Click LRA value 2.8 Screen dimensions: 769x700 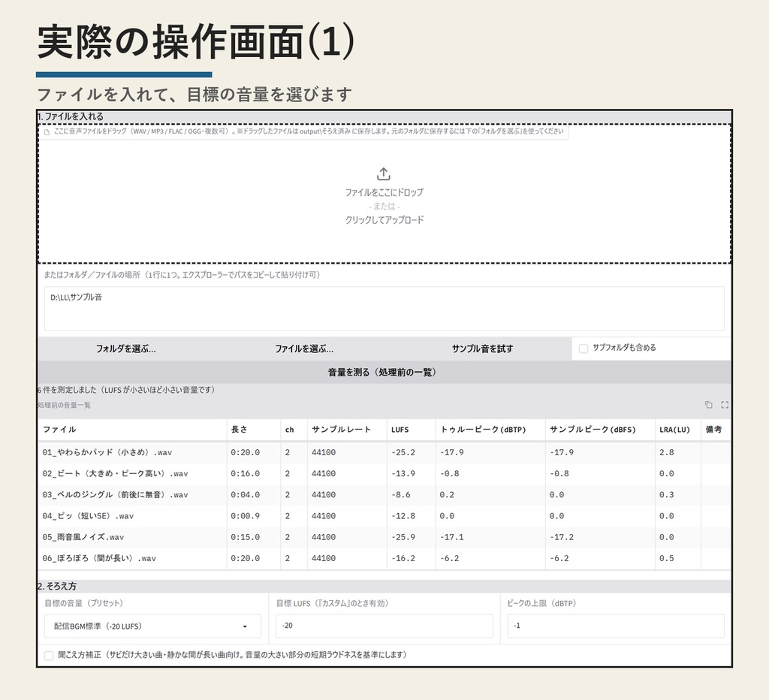click(x=667, y=452)
